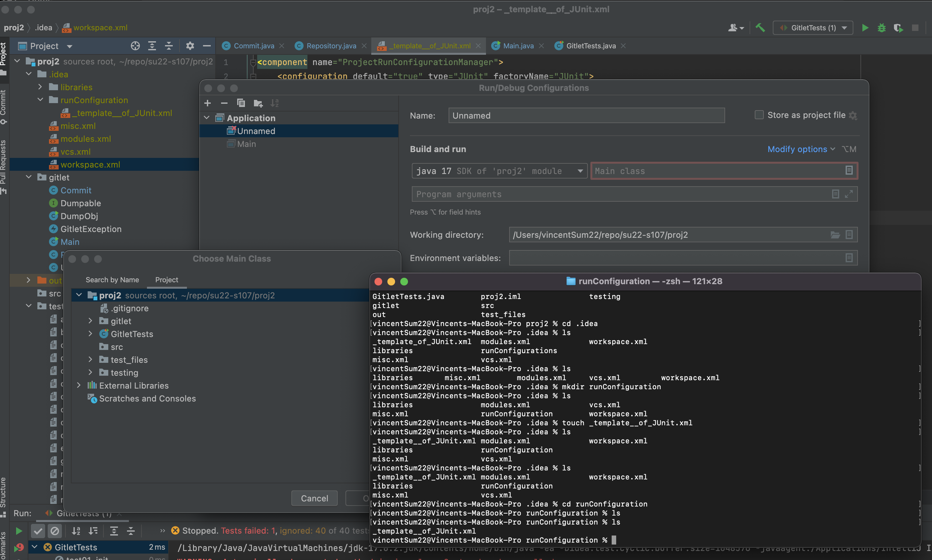The height and width of the screenshot is (560, 932).
Task: Toggle show ignored tests button
Action: (55, 531)
